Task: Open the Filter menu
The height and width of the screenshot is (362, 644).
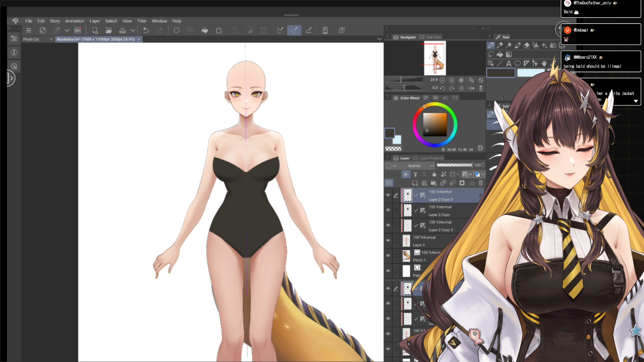Action: [x=142, y=21]
